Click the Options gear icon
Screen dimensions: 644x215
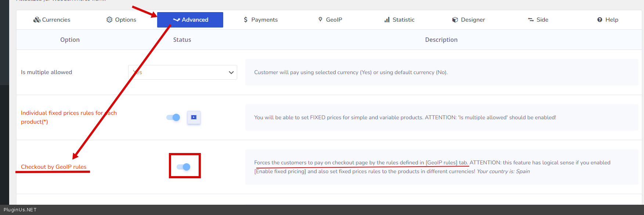click(x=109, y=20)
